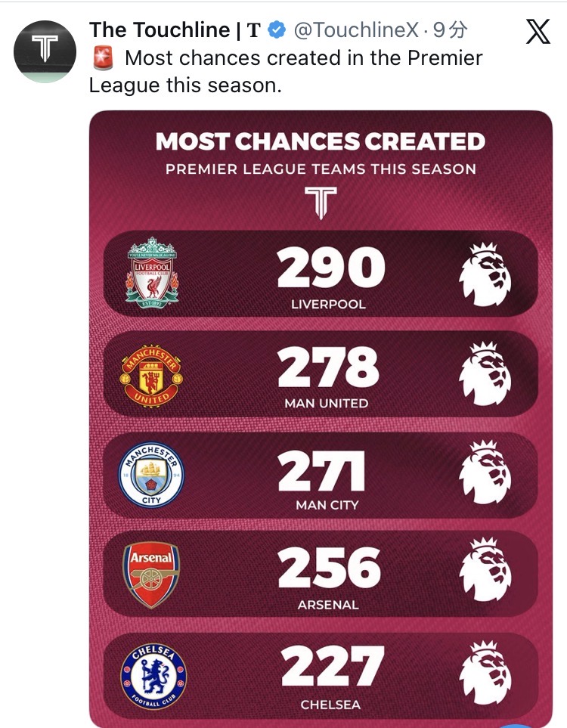Click the @TouchlineX handle
This screenshot has width=567, height=728.
(355, 30)
